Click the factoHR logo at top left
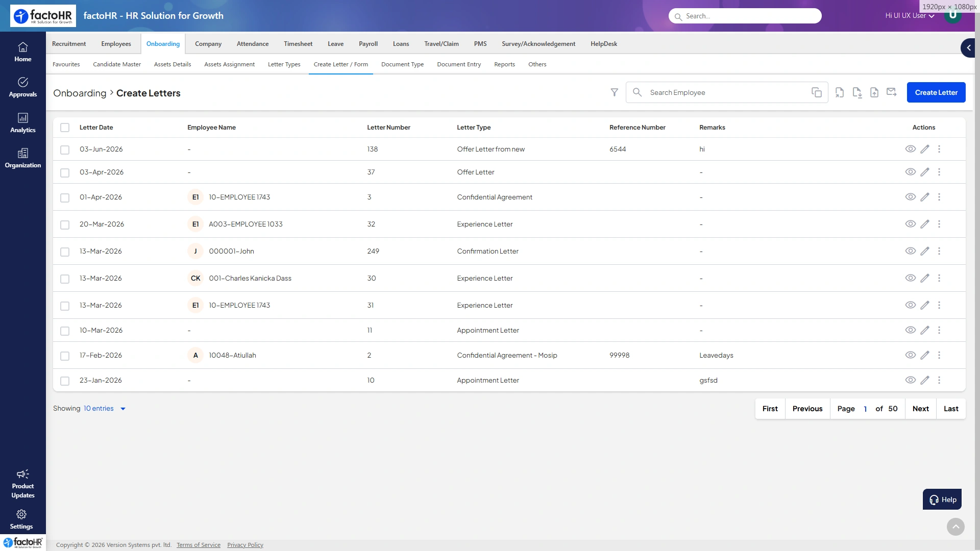Image resolution: width=980 pixels, height=551 pixels. point(43,16)
